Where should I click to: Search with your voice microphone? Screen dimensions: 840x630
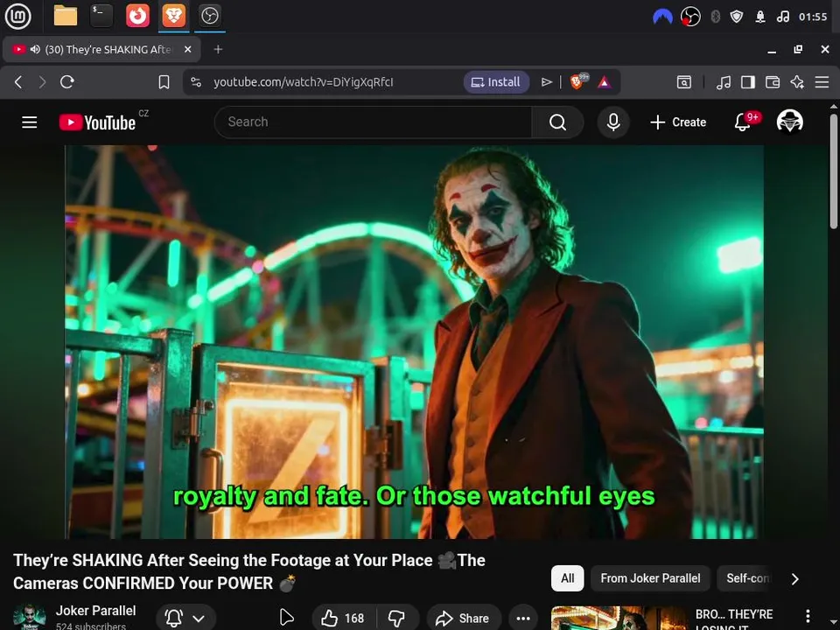[613, 122]
